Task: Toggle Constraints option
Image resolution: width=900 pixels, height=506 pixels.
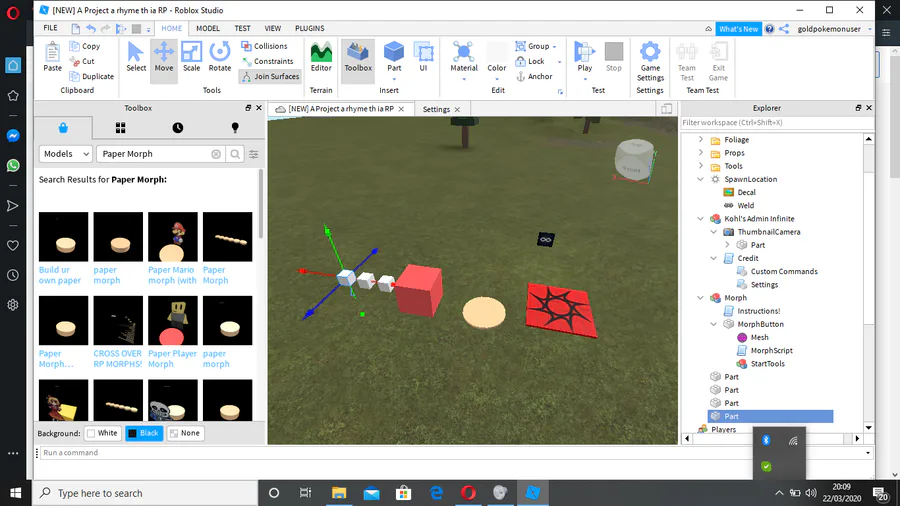Action: 267,61
